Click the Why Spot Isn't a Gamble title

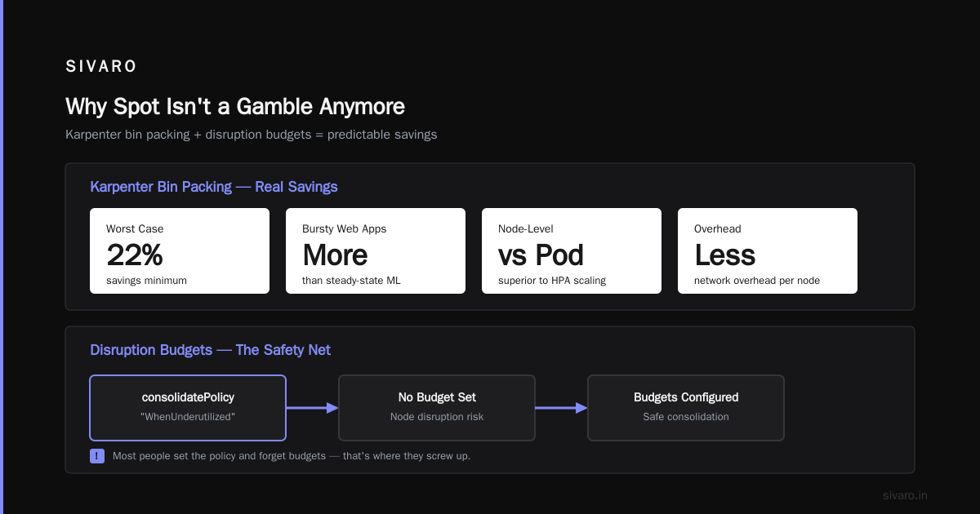pos(235,107)
